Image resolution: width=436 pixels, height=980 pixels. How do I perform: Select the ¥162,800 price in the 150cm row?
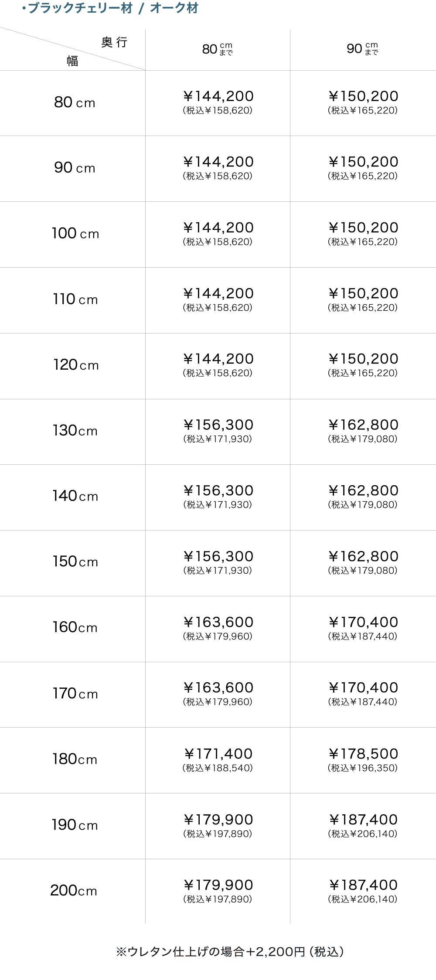coord(363,557)
